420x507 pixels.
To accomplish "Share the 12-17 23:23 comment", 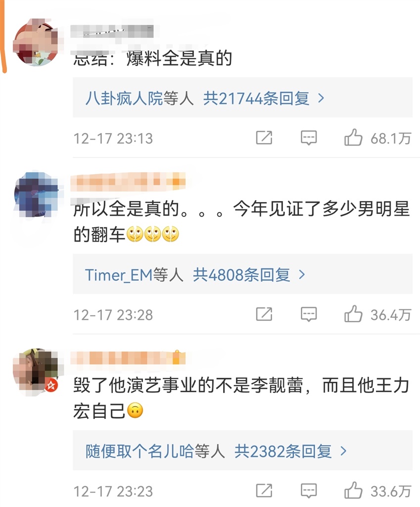I will click(x=264, y=491).
